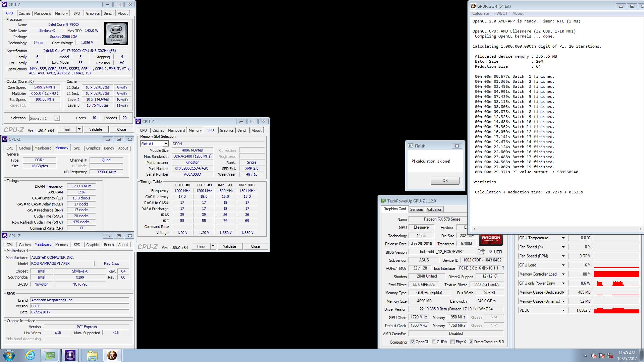Click the GPUPI title bar app icon

473,6
